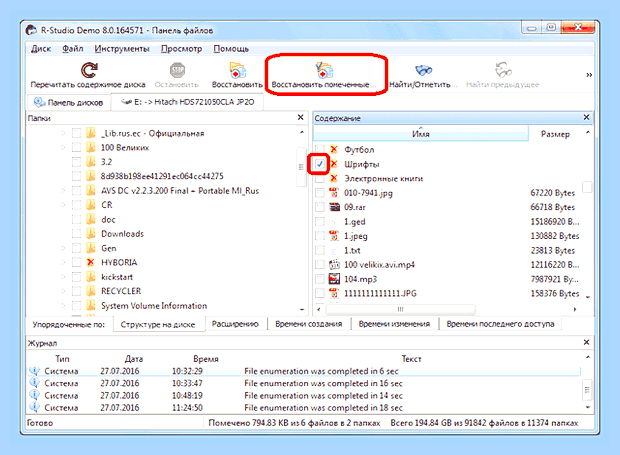Show more toolbar items chevron
The image size is (620, 455).
tap(589, 75)
